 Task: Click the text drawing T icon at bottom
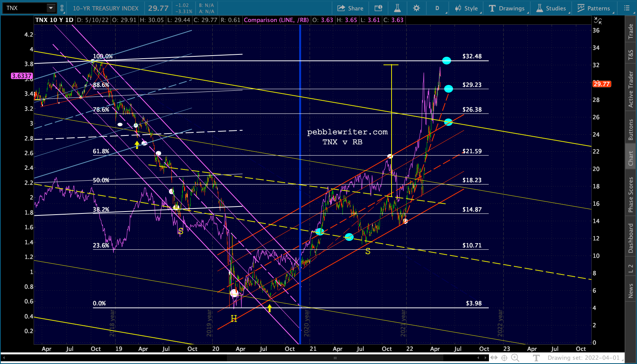click(x=536, y=358)
